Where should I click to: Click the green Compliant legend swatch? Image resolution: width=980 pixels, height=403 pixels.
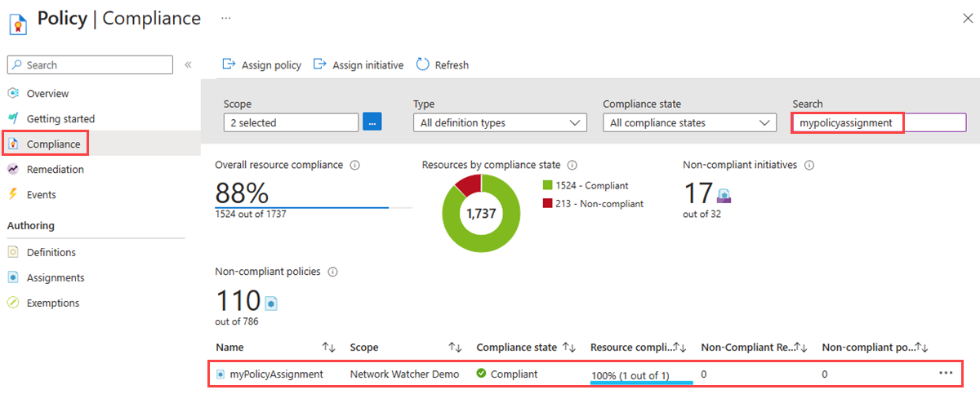pyautogui.click(x=547, y=186)
